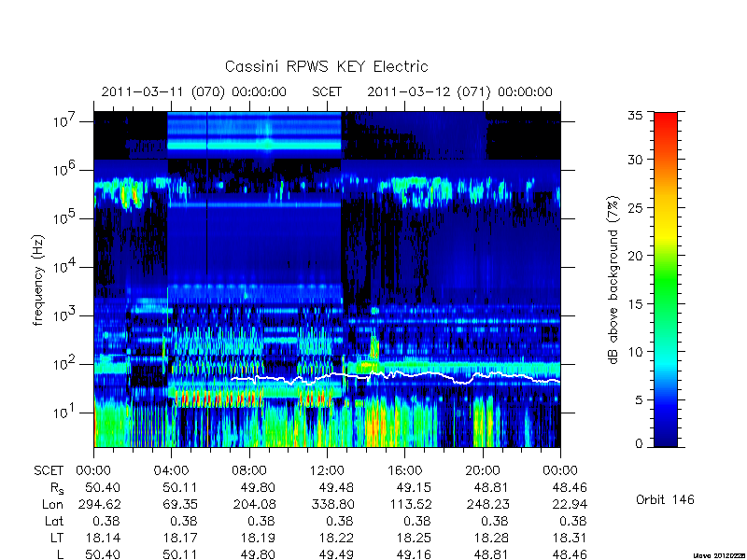Click the "16:00" time axis label
Image resolution: width=747 pixels, height=560 pixels.
[404, 471]
